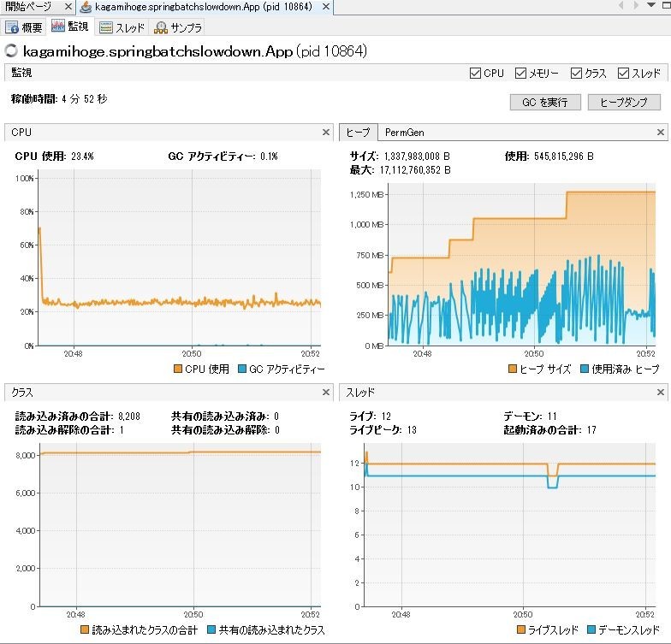Click 読み込まれたクラスの合計 orange legend swatch
The width and height of the screenshot is (671, 644).
85,629
